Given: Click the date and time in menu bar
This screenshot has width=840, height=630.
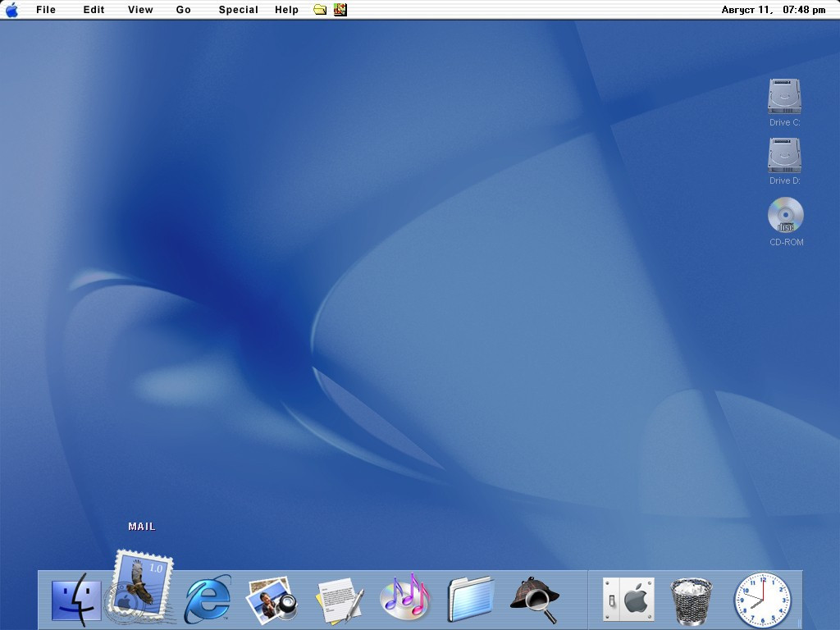Looking at the screenshot, I should (x=773, y=10).
